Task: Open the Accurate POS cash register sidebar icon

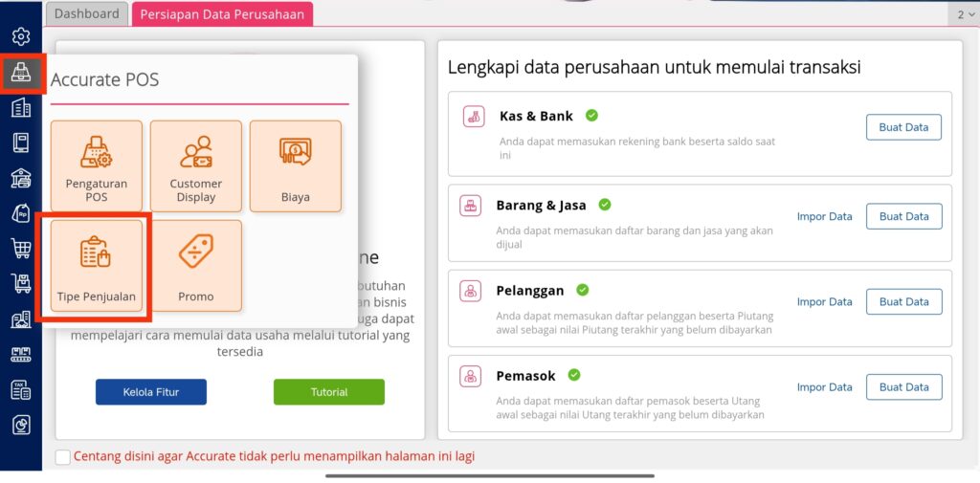Action: [x=21, y=74]
